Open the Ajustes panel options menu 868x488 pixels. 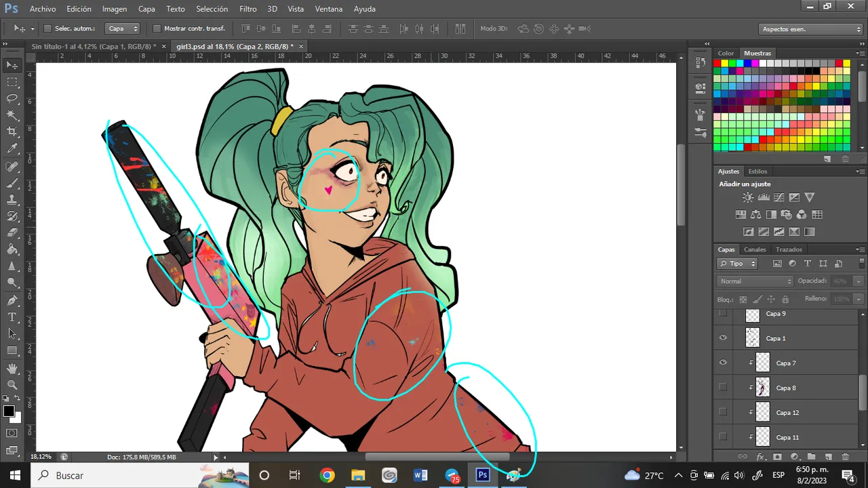[x=861, y=171]
